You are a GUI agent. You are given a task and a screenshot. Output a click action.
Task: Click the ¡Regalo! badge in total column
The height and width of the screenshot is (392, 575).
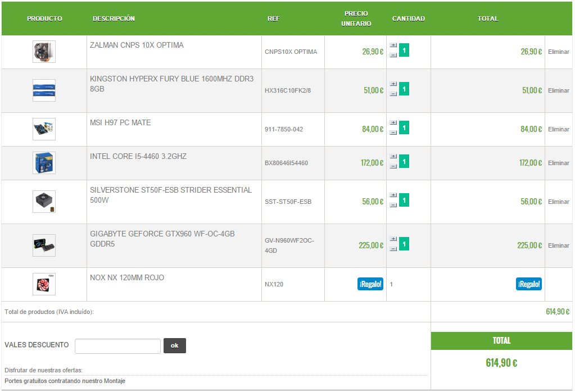[x=529, y=284]
